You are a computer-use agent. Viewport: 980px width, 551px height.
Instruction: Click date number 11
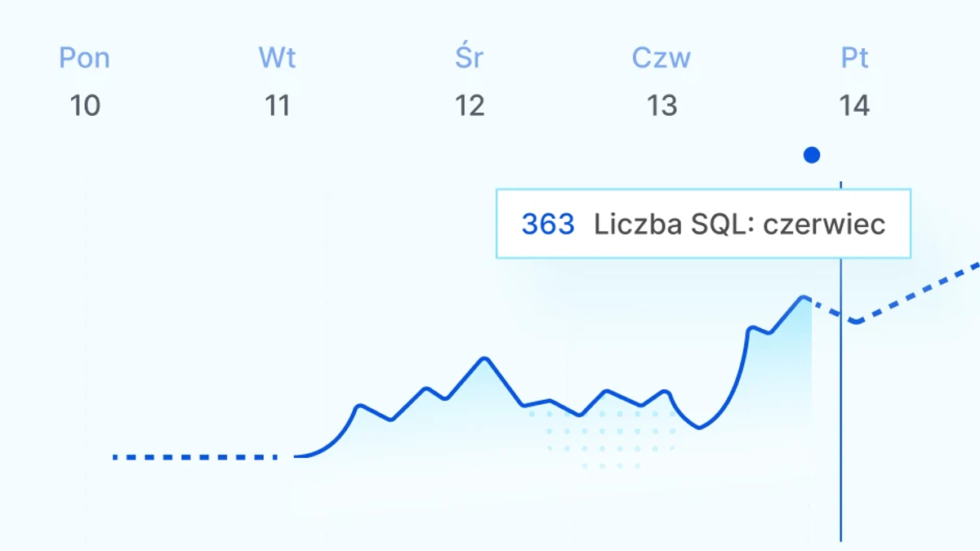pos(278,106)
